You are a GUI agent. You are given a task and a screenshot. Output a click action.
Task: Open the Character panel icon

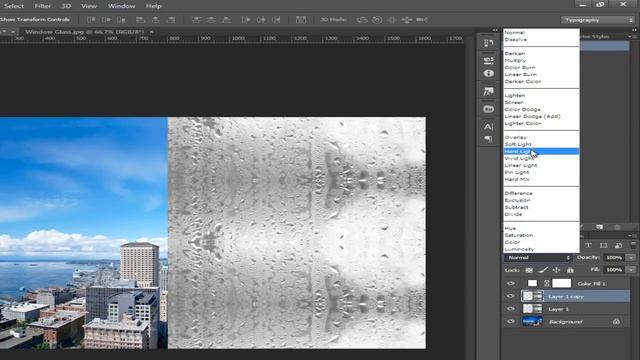pyautogui.click(x=488, y=127)
